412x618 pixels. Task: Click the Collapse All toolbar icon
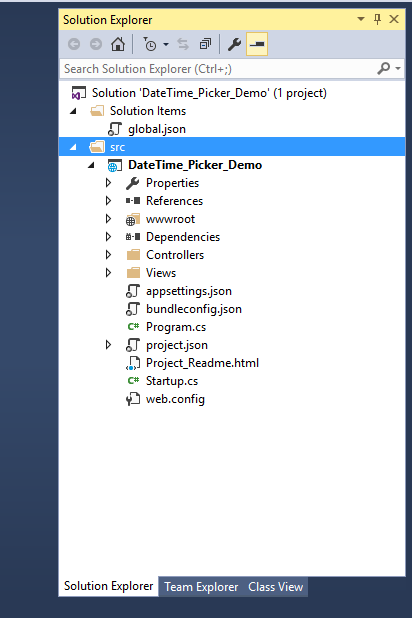(205, 44)
